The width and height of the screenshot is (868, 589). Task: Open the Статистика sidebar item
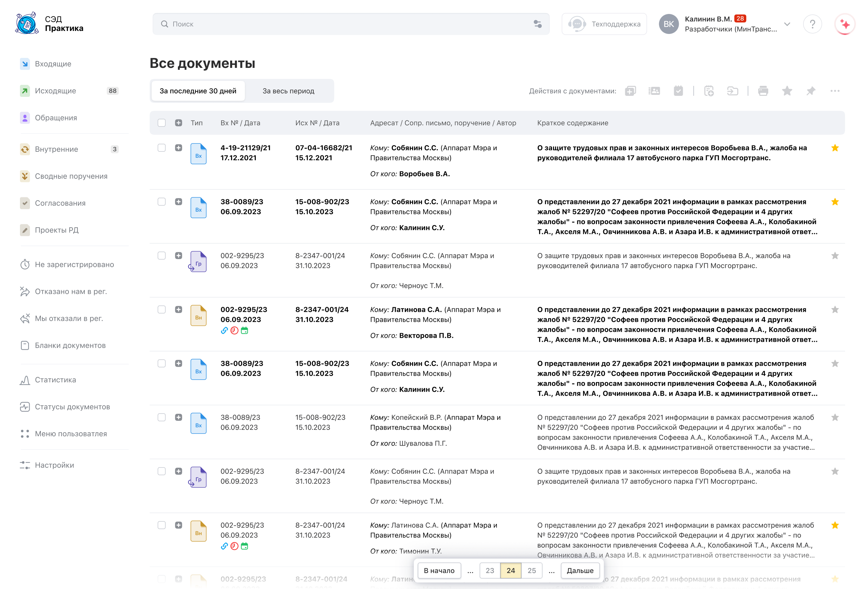click(x=55, y=380)
